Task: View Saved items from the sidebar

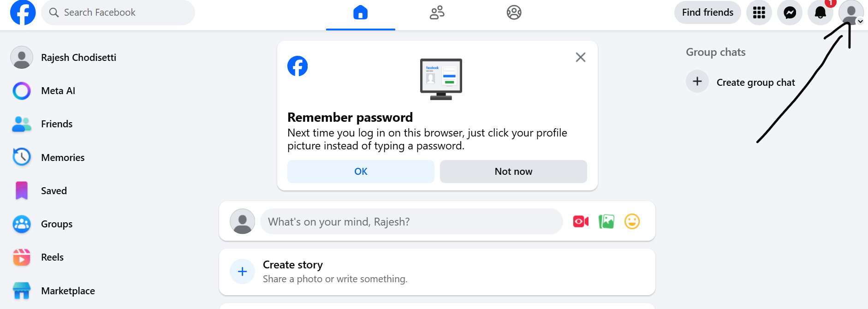Action: [54, 190]
